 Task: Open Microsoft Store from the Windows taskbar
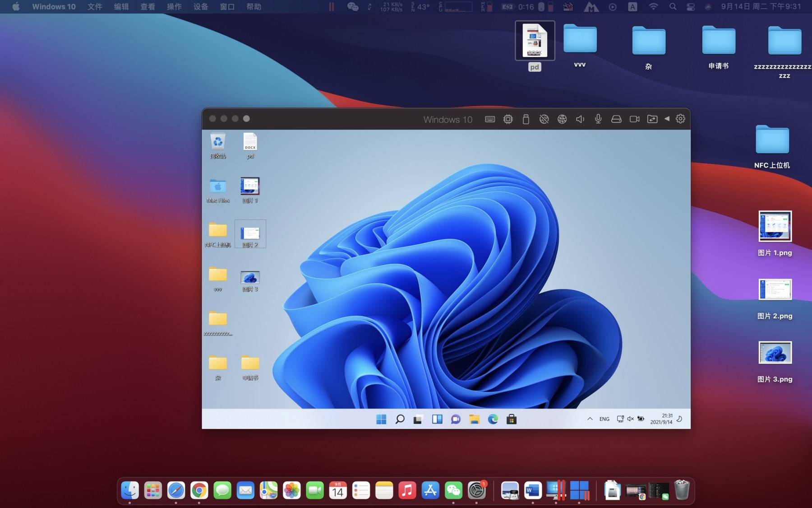[512, 419]
